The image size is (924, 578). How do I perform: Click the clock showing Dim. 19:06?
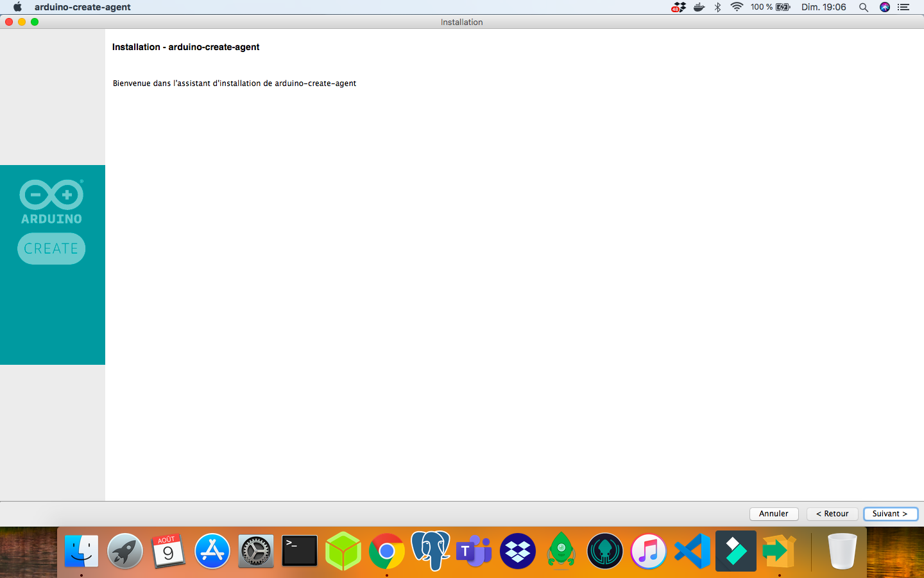coord(824,7)
